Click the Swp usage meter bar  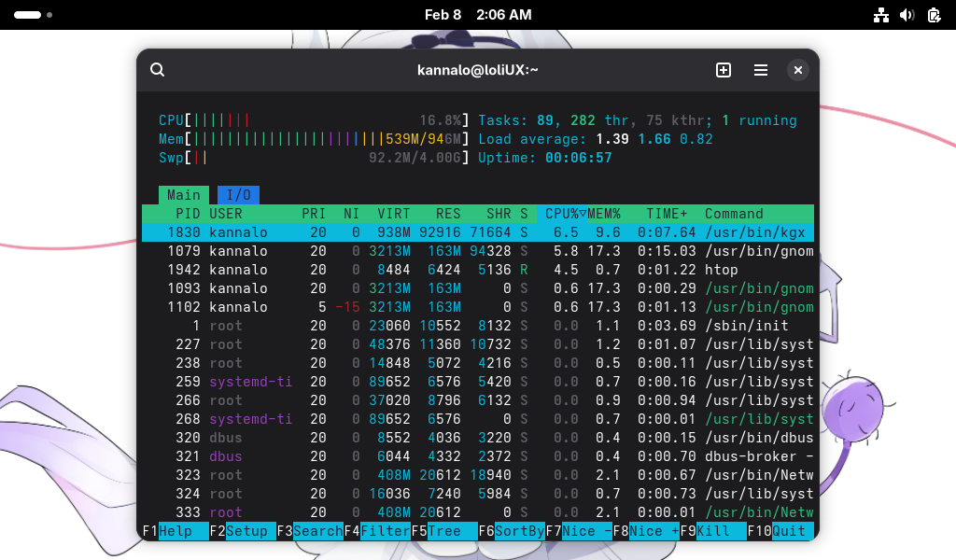(x=314, y=158)
